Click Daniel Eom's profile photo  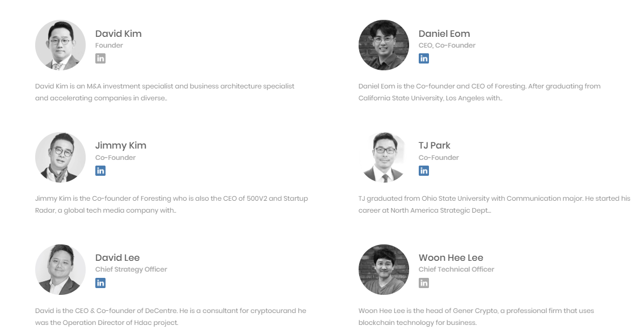tap(384, 45)
